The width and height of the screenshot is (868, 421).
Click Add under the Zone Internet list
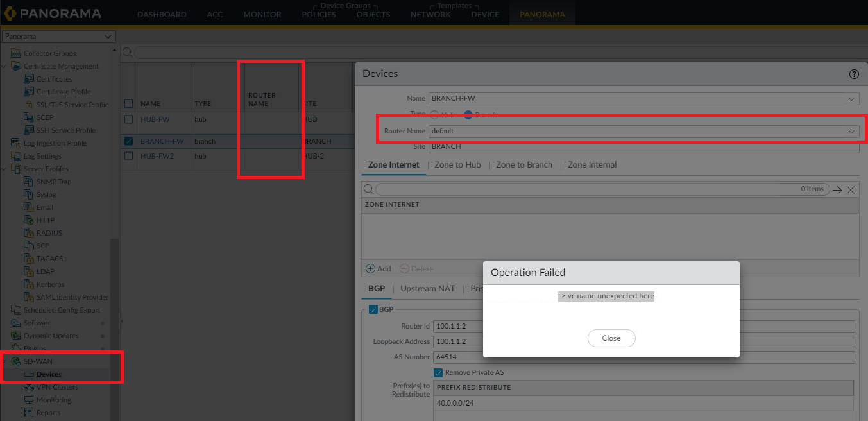click(x=379, y=268)
